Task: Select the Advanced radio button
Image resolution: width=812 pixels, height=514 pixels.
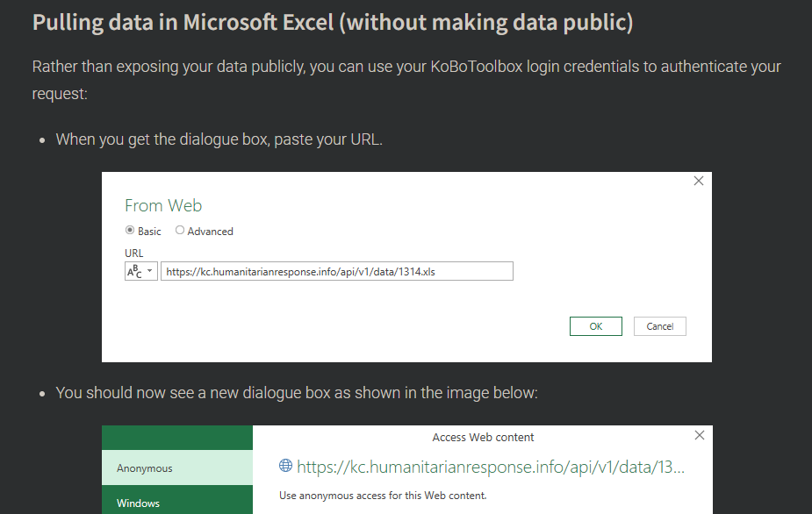Action: [180, 231]
